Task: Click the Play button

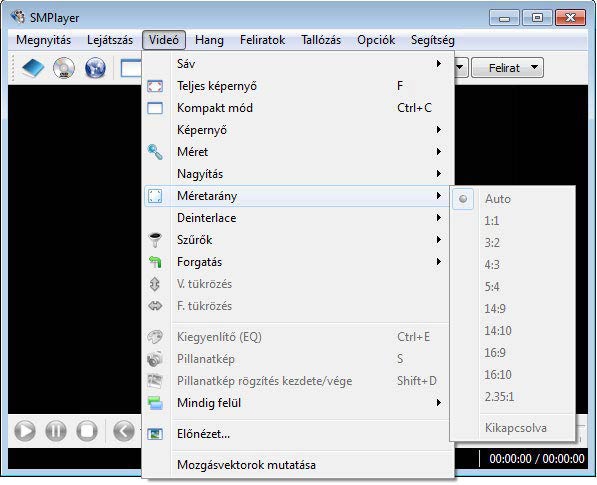Action: 25,431
